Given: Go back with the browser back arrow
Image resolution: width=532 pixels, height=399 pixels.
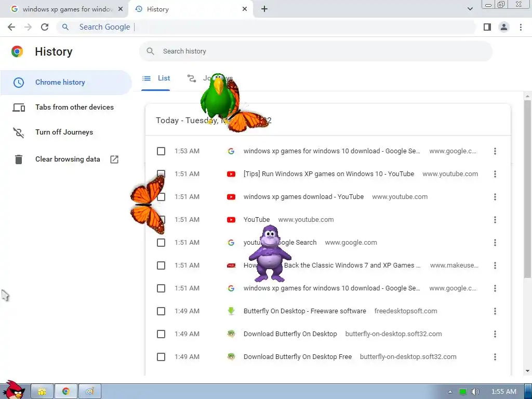Looking at the screenshot, I should tap(11, 27).
